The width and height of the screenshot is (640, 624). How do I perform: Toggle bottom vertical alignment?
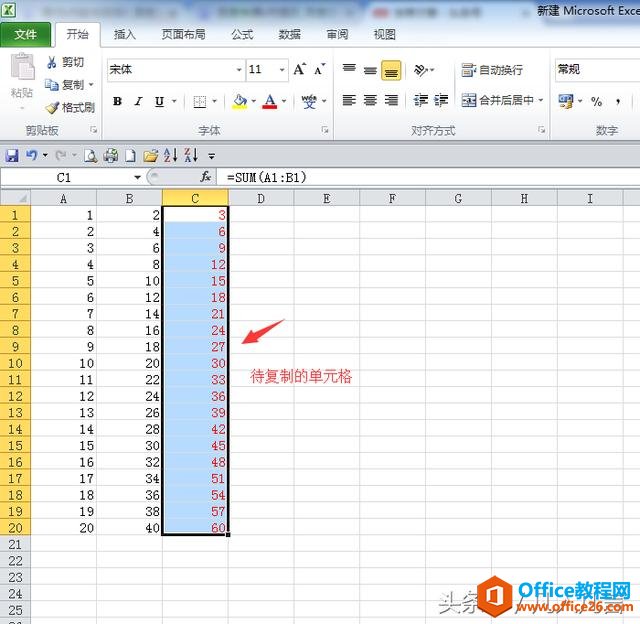(391, 71)
